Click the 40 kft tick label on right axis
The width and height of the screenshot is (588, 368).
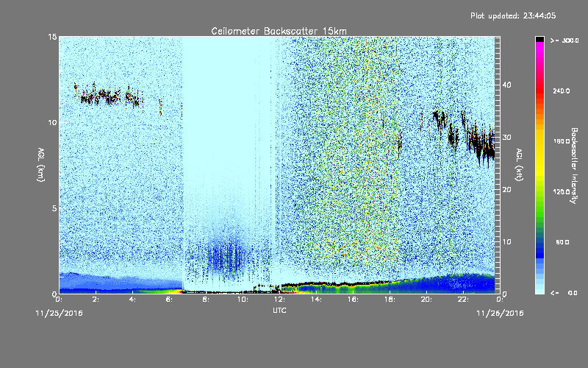(506, 85)
